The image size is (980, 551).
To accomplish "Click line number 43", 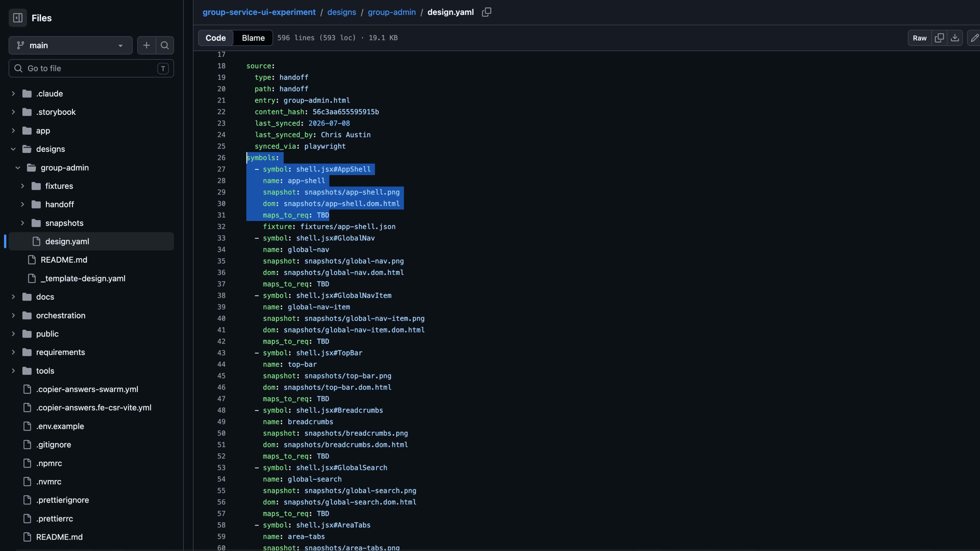I will coord(221,353).
